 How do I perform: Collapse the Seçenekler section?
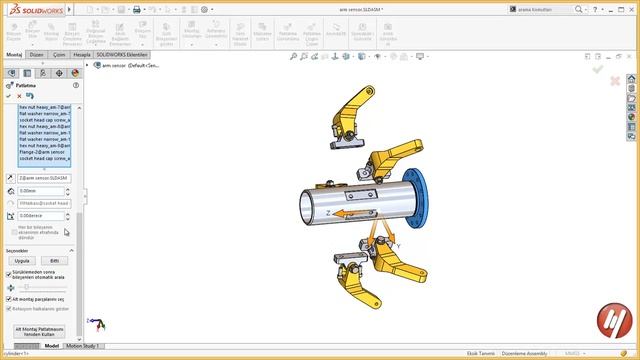click(x=71, y=251)
